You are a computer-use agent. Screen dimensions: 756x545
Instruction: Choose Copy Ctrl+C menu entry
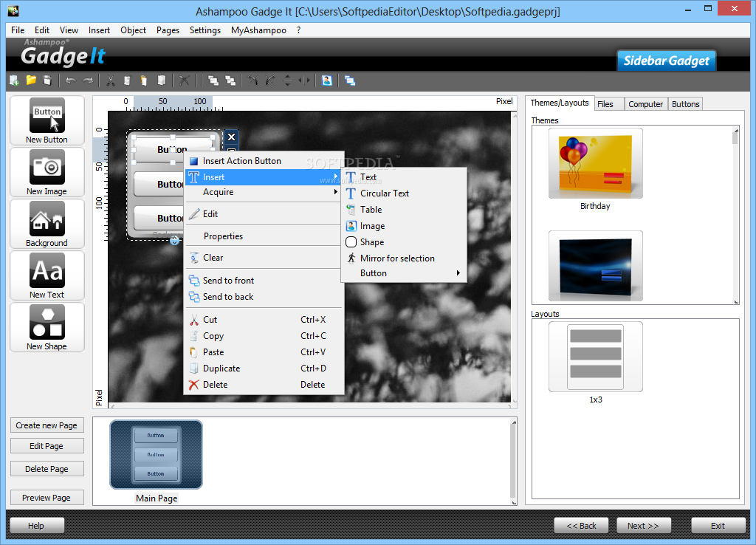coord(264,336)
